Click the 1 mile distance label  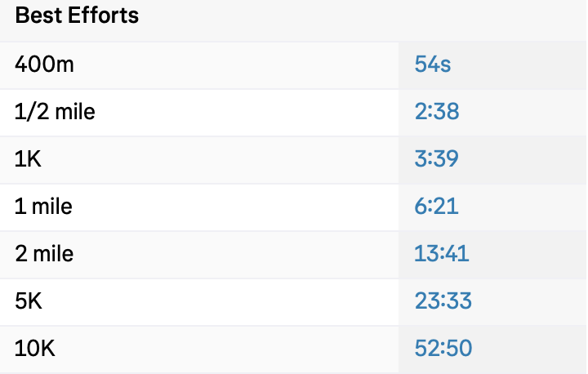43,207
